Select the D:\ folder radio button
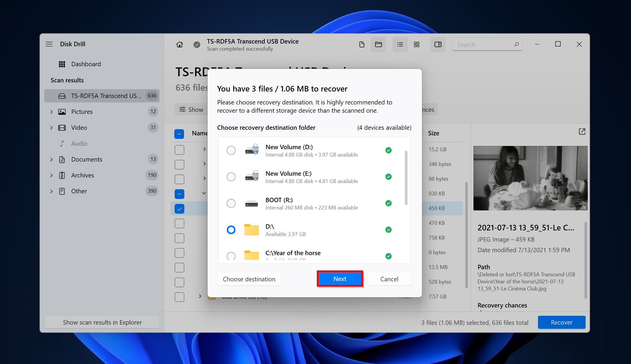The height and width of the screenshot is (364, 631). 231,230
